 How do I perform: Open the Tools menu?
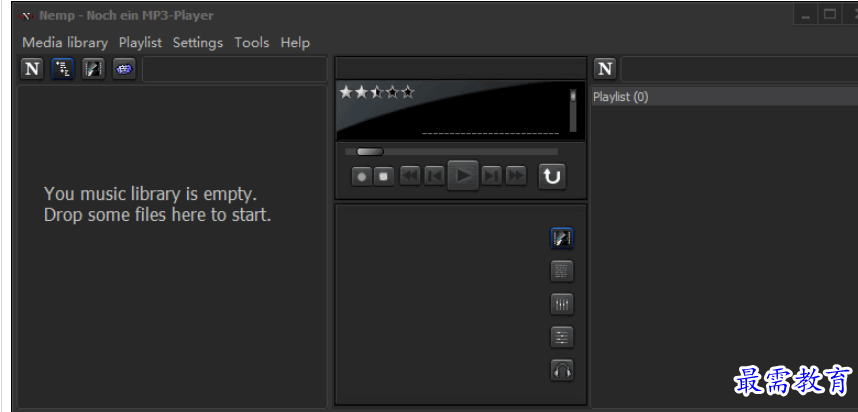coord(252,43)
